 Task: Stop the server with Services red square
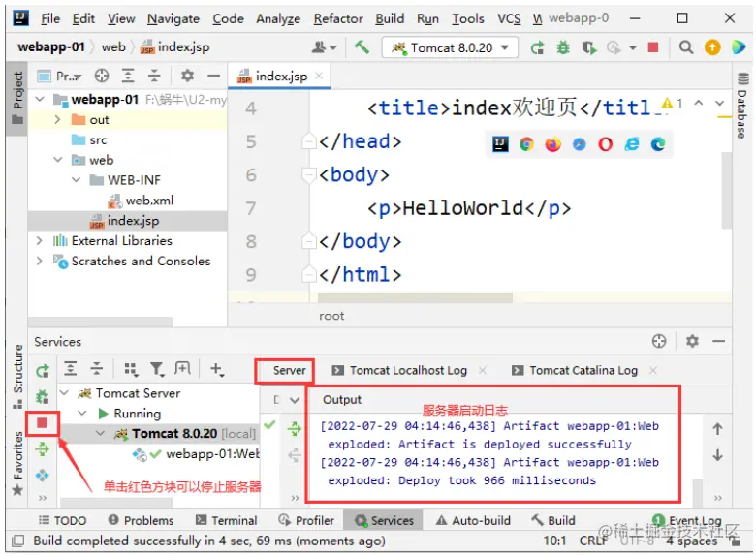tap(43, 423)
